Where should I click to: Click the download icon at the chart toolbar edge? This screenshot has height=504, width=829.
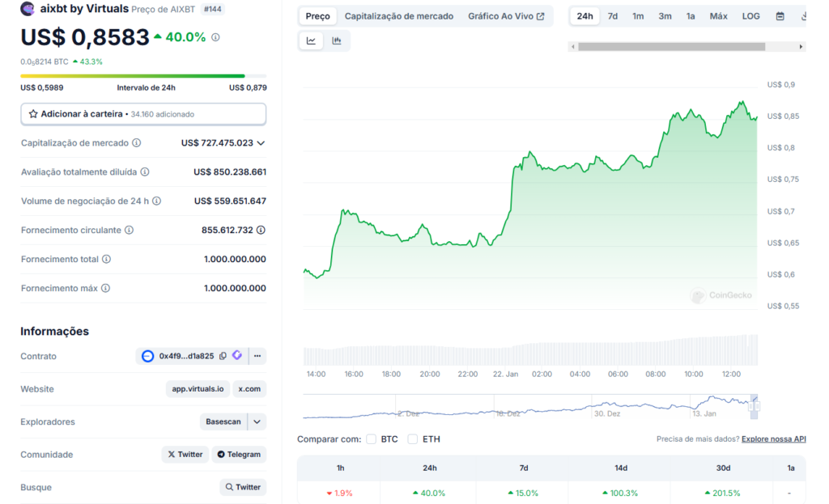(803, 16)
